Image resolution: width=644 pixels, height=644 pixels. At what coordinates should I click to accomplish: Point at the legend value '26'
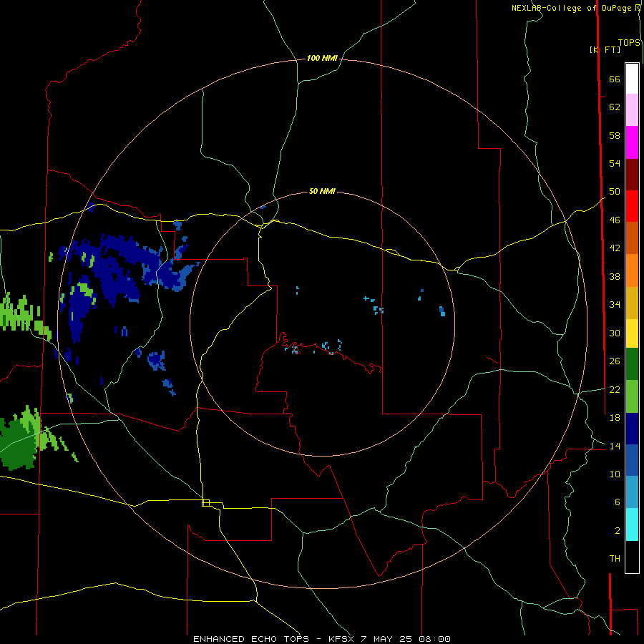coord(615,361)
